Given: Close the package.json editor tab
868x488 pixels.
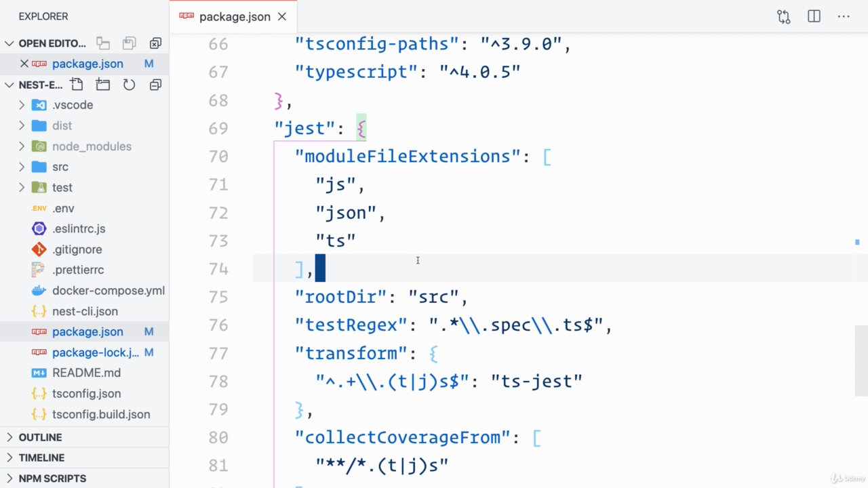Looking at the screenshot, I should tap(282, 17).
